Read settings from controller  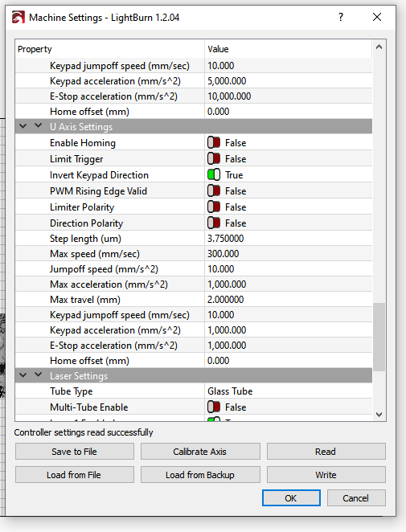[x=326, y=452]
